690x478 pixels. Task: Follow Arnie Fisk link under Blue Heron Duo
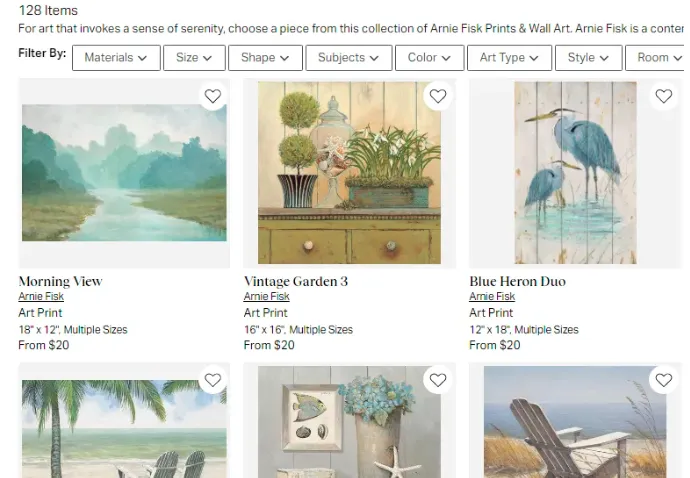pyautogui.click(x=492, y=297)
